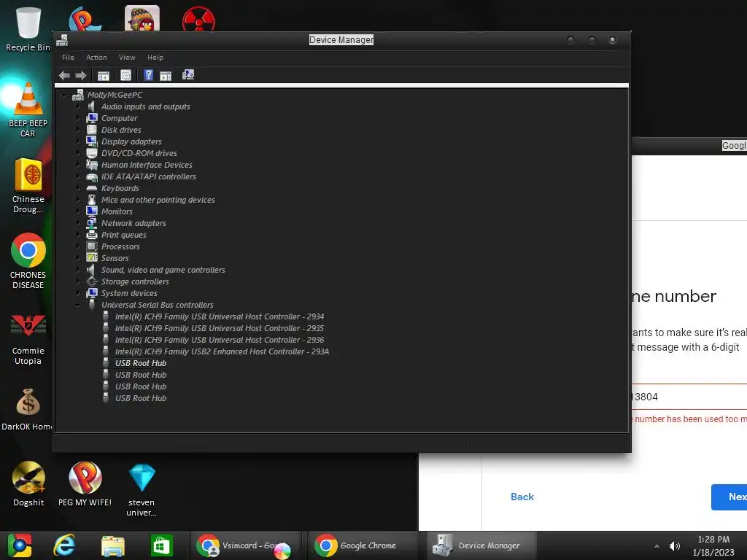Viewport: 747px width, 560px height.
Task: Select the Monitors category
Action: click(117, 211)
